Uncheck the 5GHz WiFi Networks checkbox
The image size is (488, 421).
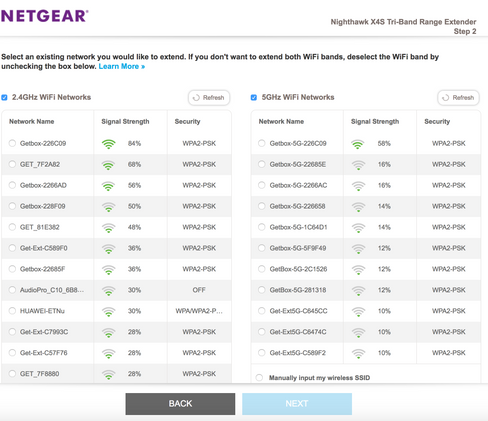[x=254, y=97]
